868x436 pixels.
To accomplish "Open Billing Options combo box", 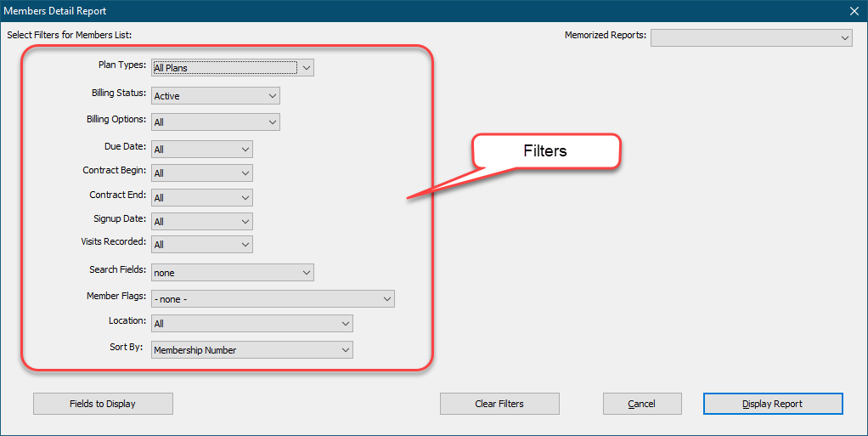I will [x=215, y=122].
